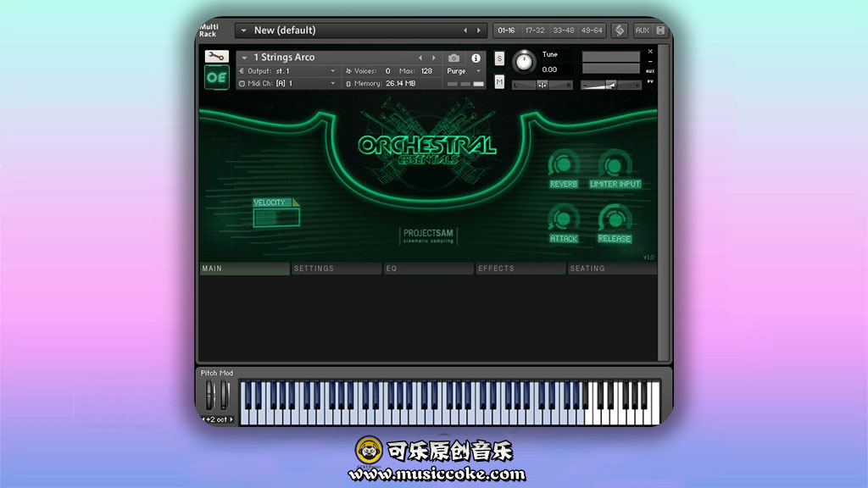Screen dimensions: 868x488
Task: Toggle the small aux button beside meters
Action: pyautogui.click(x=650, y=71)
